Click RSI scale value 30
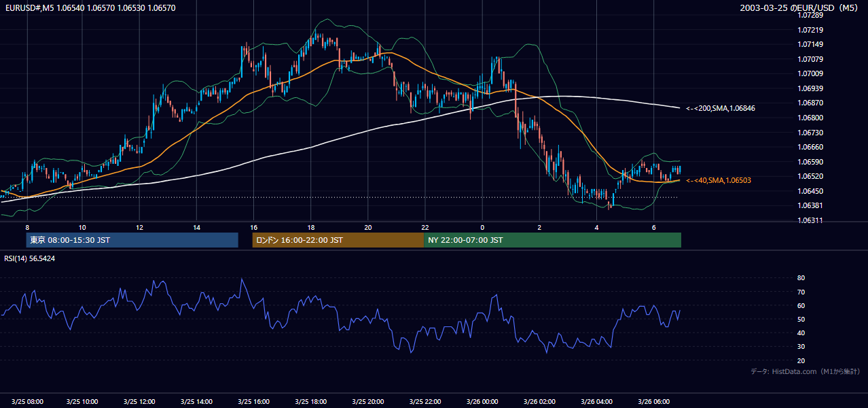868x408 pixels. 801,347
